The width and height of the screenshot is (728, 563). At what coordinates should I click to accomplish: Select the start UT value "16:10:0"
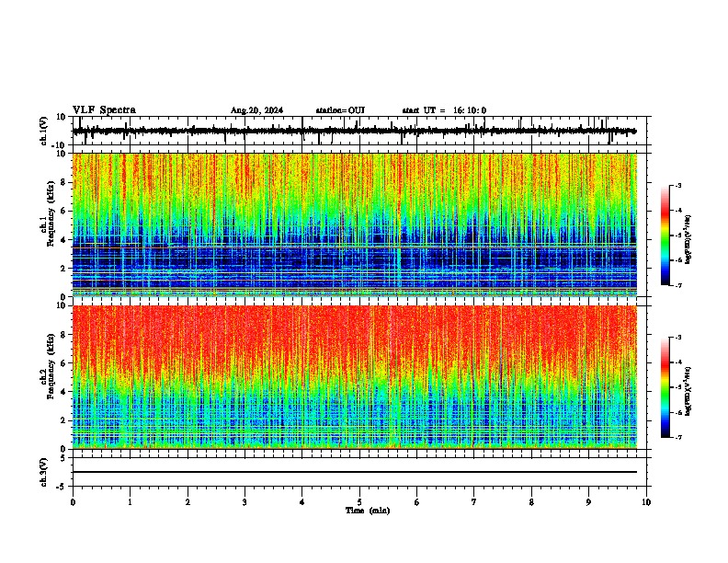[x=470, y=110]
